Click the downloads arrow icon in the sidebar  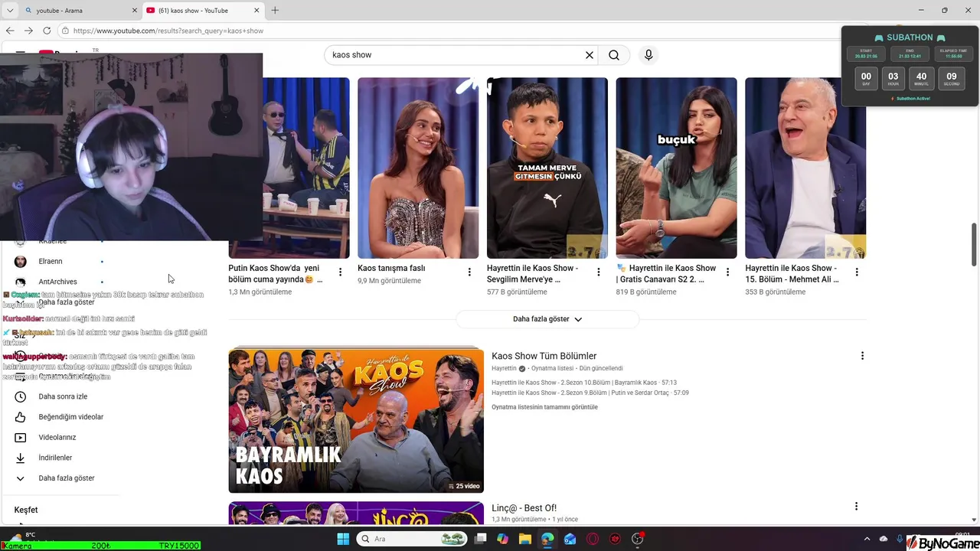pyautogui.click(x=21, y=458)
